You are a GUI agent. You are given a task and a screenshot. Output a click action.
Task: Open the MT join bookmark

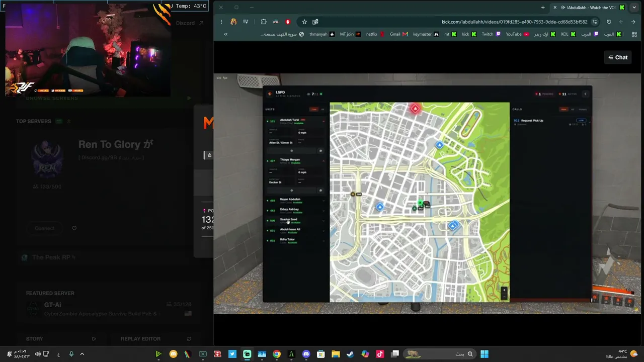350,34
